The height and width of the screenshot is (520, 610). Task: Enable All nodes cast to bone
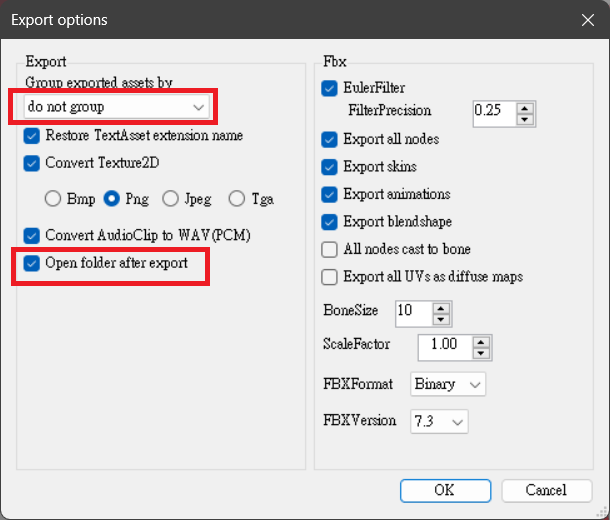click(329, 249)
